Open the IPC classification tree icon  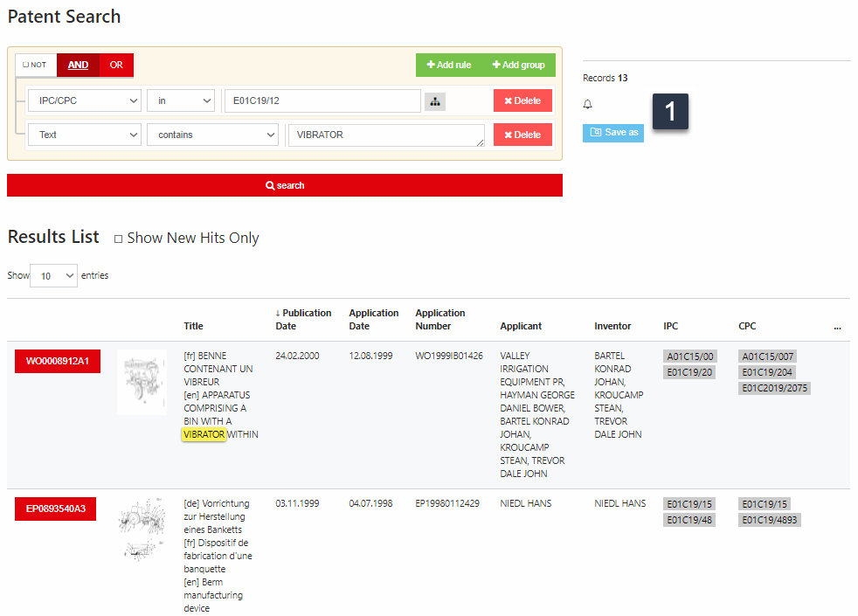[434, 101]
